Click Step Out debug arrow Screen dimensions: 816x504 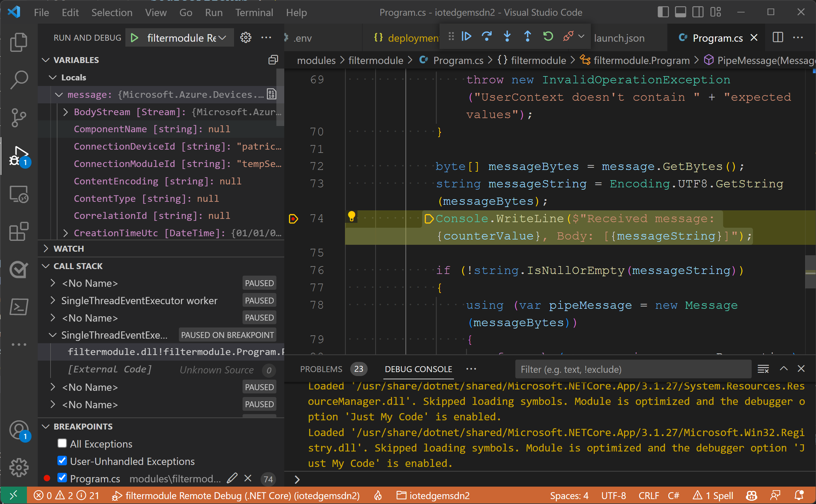(x=527, y=36)
